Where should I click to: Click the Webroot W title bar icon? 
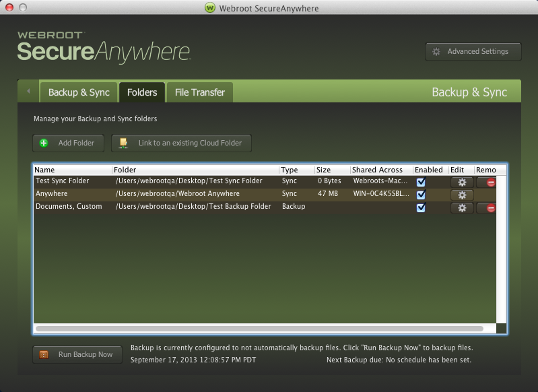coord(209,7)
